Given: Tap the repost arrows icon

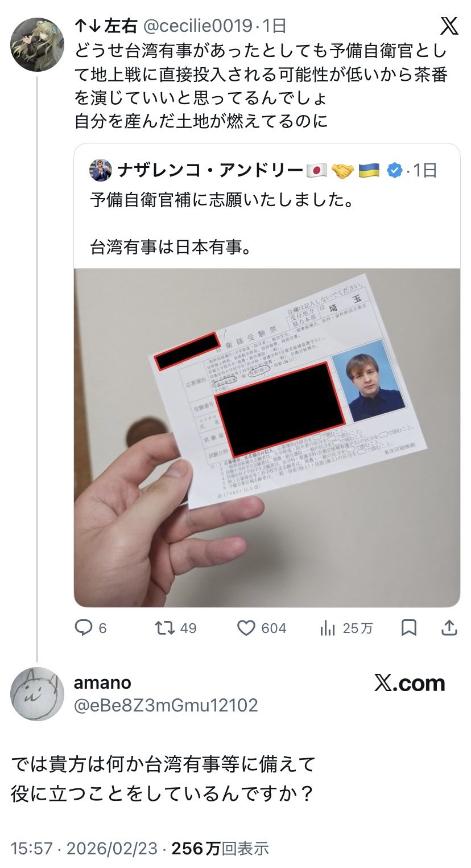Looking at the screenshot, I should 164,628.
